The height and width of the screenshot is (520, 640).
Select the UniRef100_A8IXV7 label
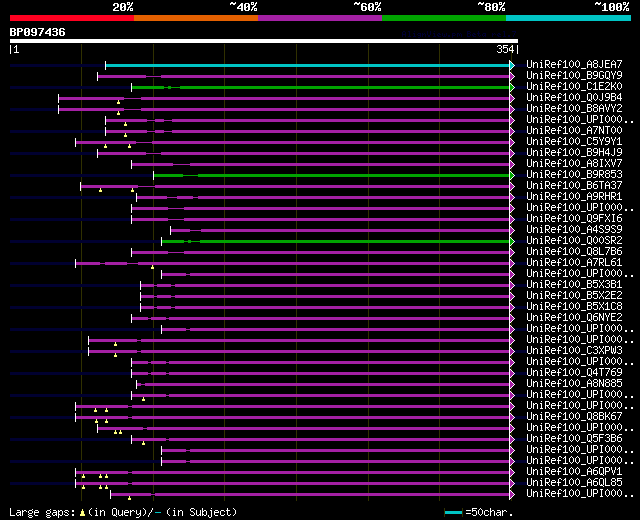(x=574, y=164)
